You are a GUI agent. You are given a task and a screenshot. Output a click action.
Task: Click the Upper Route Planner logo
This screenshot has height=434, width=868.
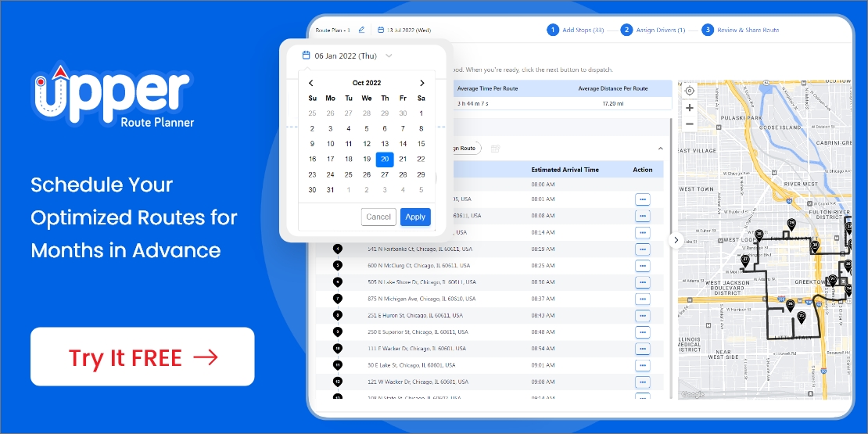(x=113, y=95)
